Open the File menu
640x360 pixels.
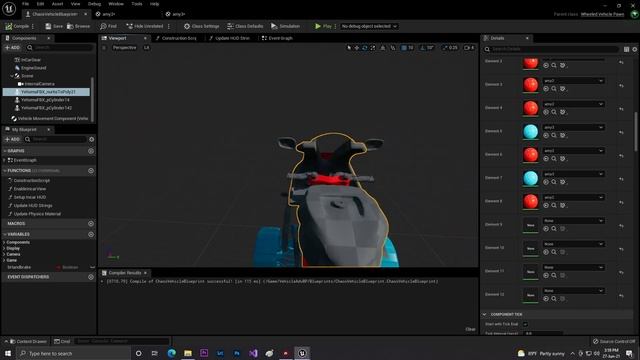25,4
